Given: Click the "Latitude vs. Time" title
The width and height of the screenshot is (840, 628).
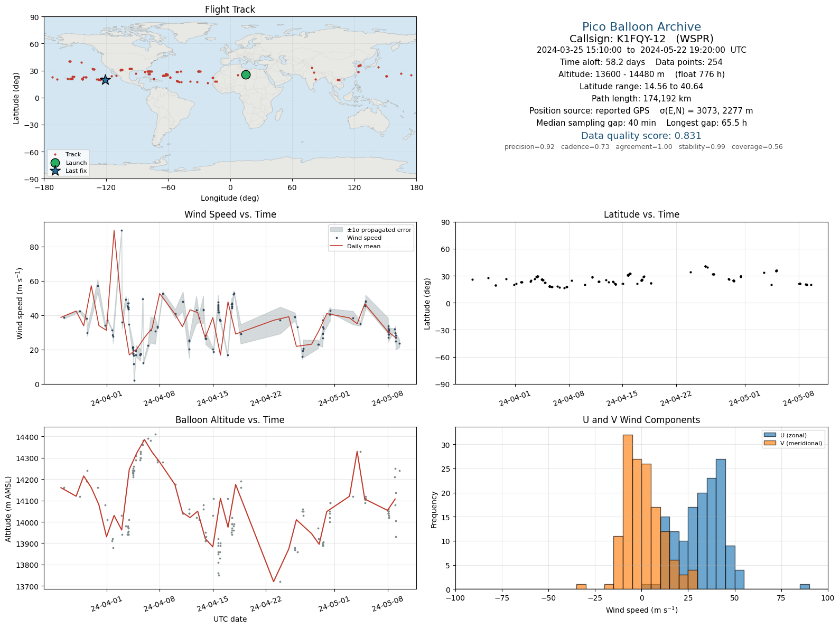Looking at the screenshot, I should tap(641, 214).
